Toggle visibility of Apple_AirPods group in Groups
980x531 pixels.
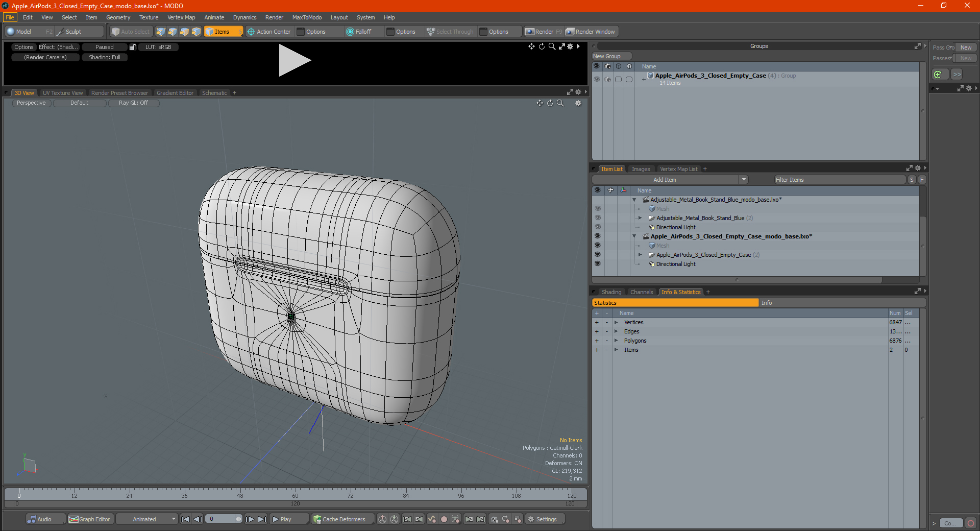point(597,79)
